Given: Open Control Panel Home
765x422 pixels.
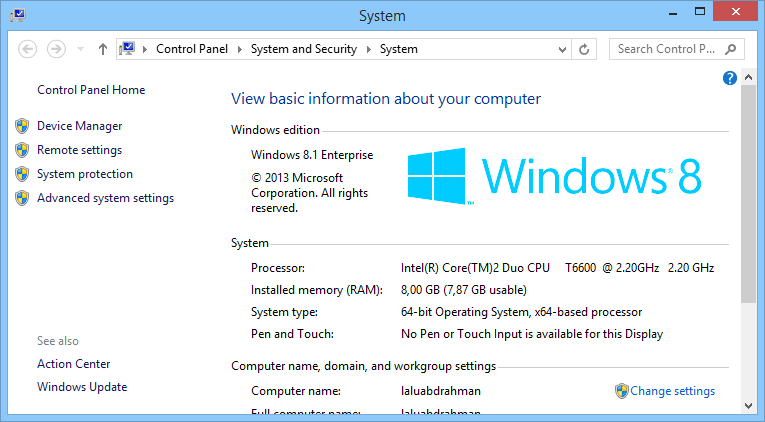Looking at the screenshot, I should pyautogui.click(x=91, y=90).
